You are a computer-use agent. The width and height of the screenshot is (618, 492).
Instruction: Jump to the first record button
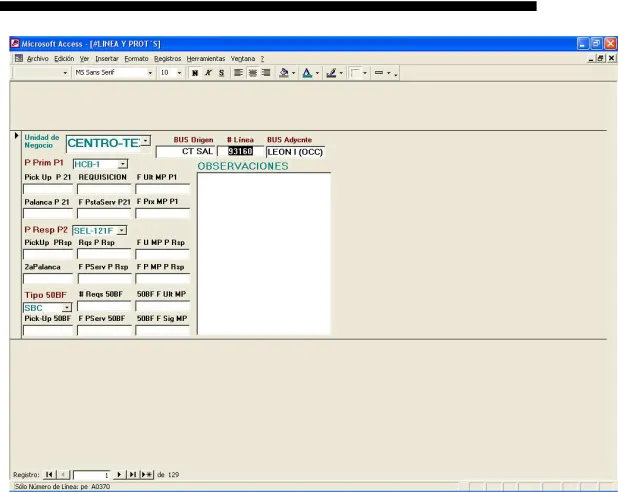[49, 475]
